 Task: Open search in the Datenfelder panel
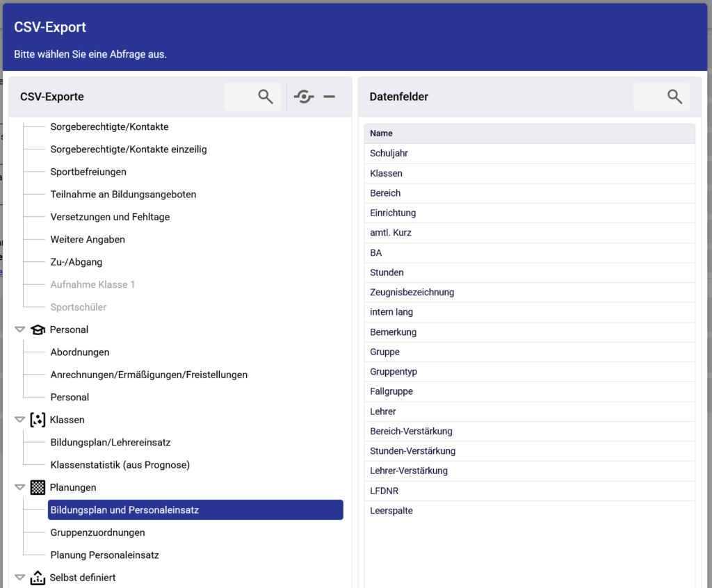[674, 97]
